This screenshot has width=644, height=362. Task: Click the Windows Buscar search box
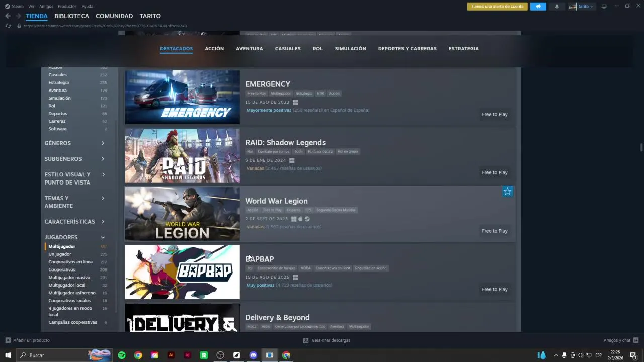(64, 355)
